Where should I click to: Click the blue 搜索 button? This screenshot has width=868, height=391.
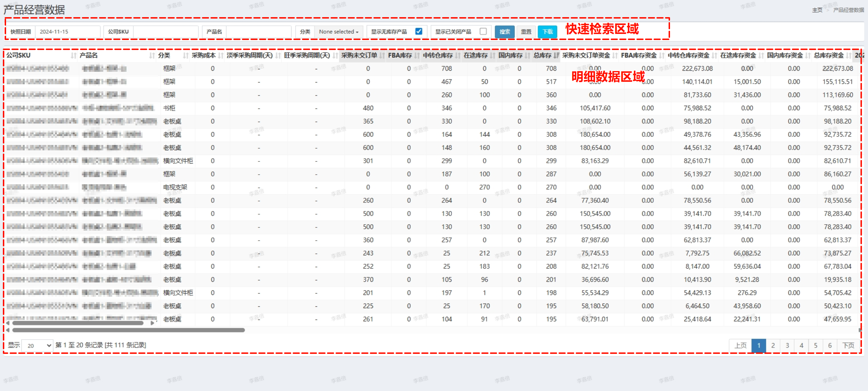(505, 32)
